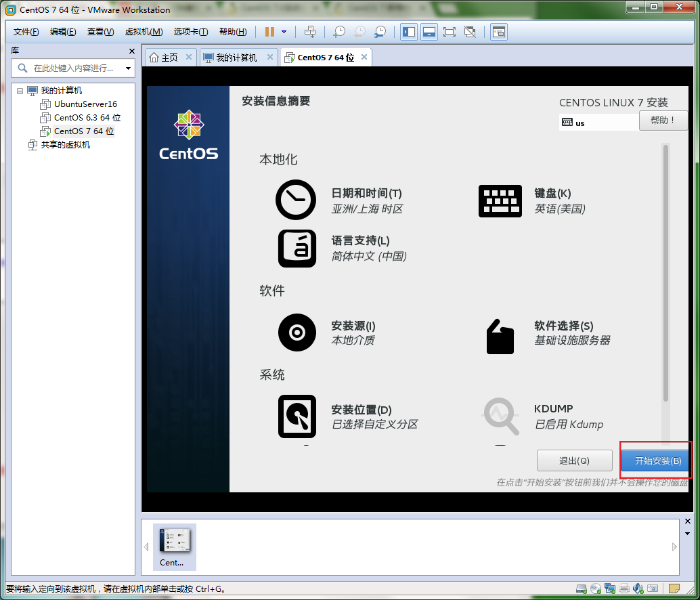Open 日期和时间(T) clock icon
Screen dimensions: 700x600
296,200
